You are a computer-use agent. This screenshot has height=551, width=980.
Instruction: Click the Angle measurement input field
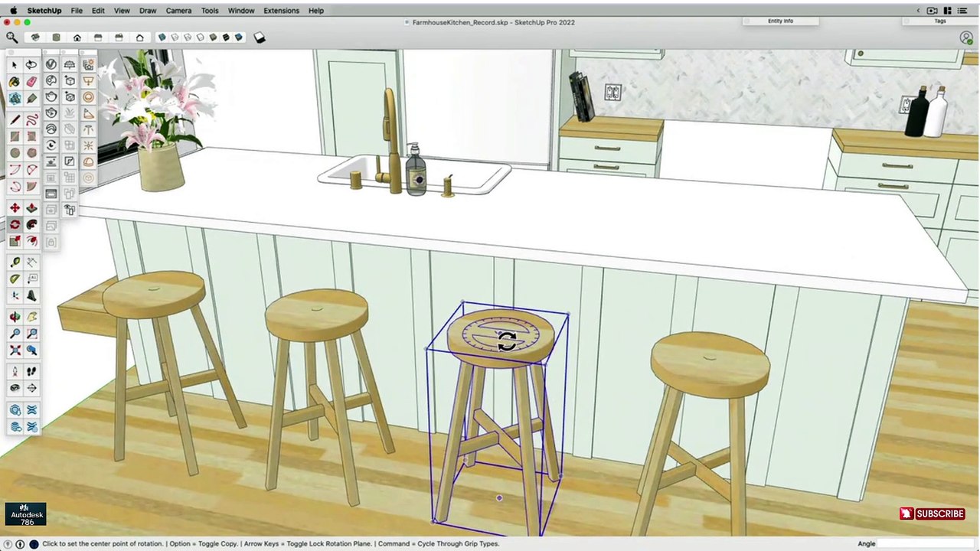click(926, 543)
